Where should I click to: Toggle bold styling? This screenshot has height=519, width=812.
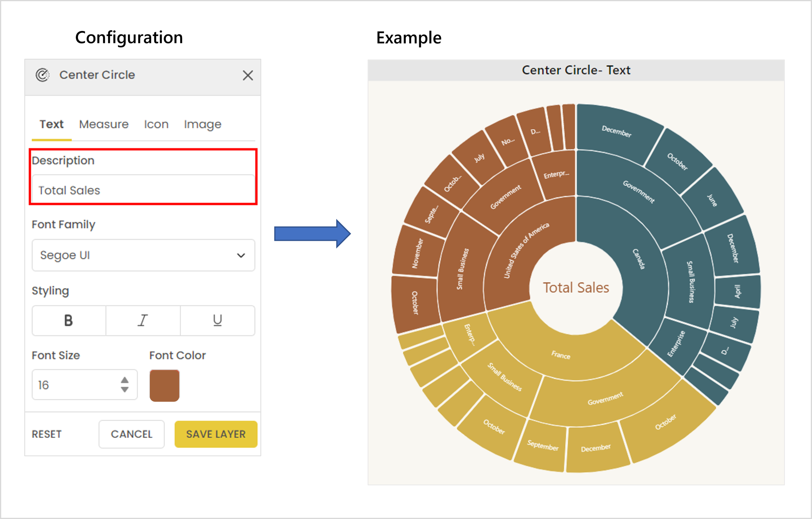pos(69,320)
